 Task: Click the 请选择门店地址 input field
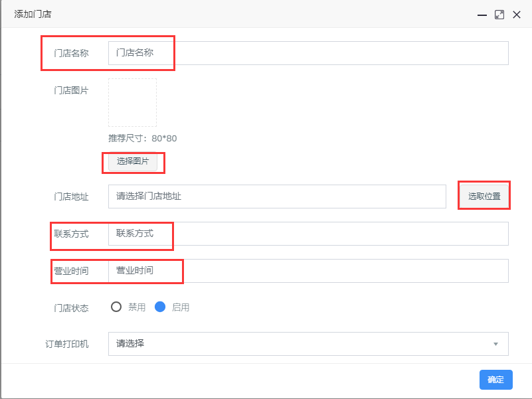pyautogui.click(x=277, y=197)
